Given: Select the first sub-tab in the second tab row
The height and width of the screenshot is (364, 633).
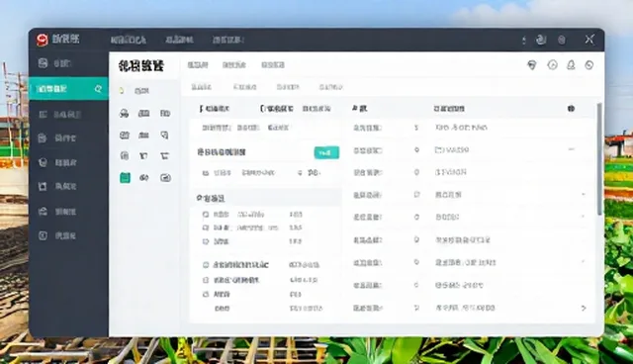Looking at the screenshot, I should pyautogui.click(x=201, y=87).
